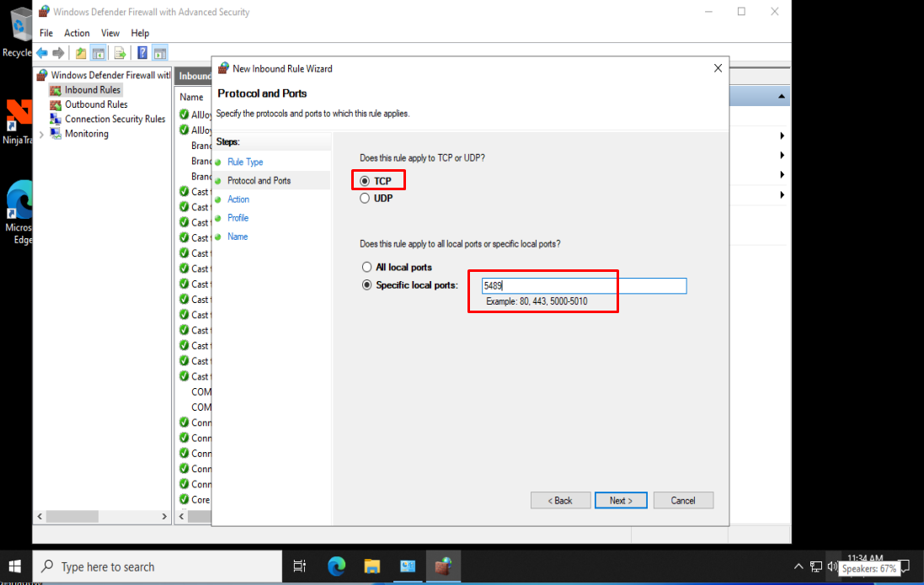Select Connection Security Rules in the tree
Screen dimensions: 924x585
(x=115, y=119)
